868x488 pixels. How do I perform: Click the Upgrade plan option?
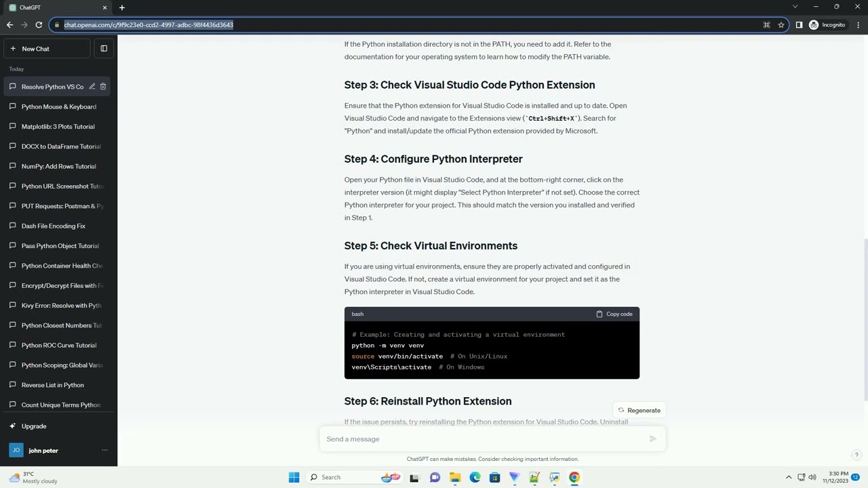pyautogui.click(x=58, y=426)
